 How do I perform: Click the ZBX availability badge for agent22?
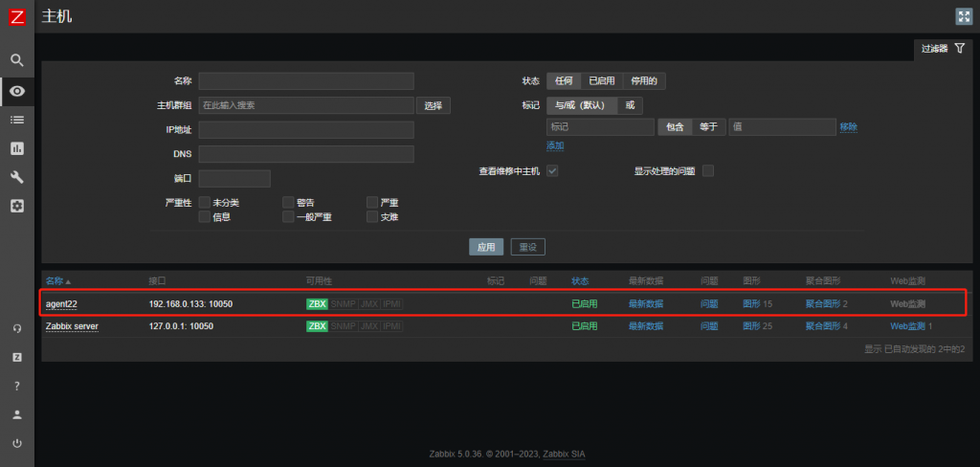click(x=317, y=304)
